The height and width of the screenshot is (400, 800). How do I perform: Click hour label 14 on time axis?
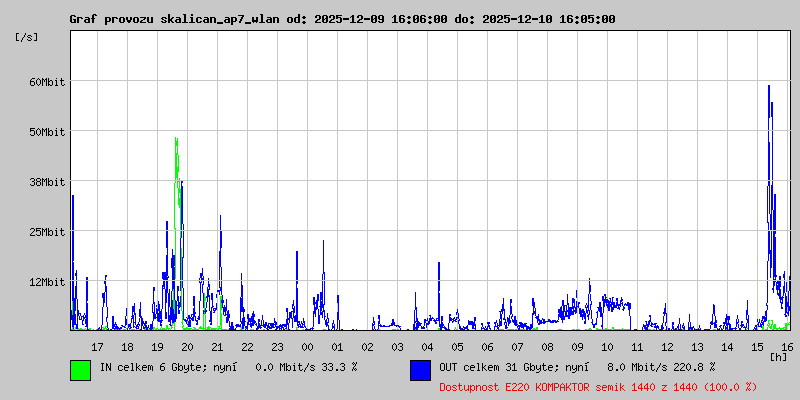727,347
